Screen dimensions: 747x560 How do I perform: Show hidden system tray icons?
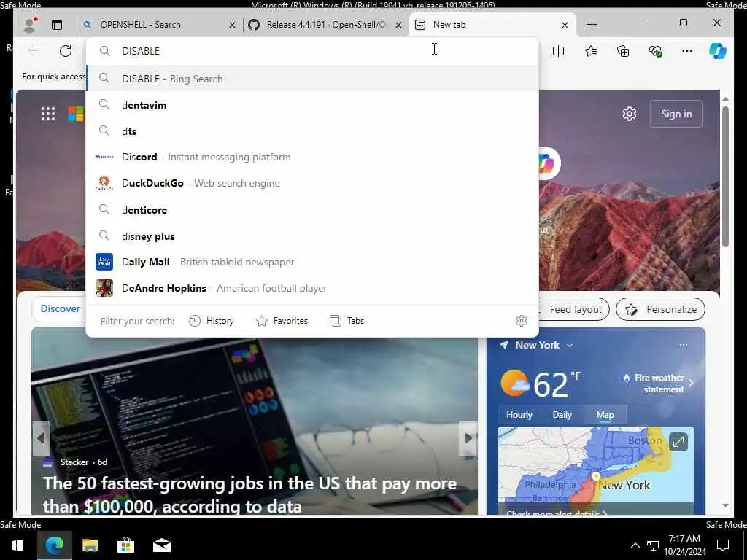coord(635,545)
